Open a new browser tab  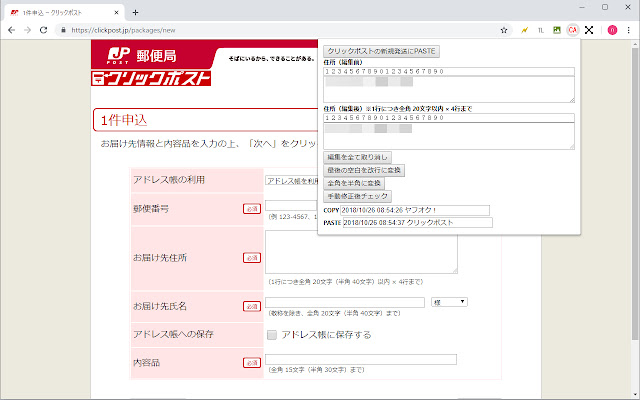(136, 13)
